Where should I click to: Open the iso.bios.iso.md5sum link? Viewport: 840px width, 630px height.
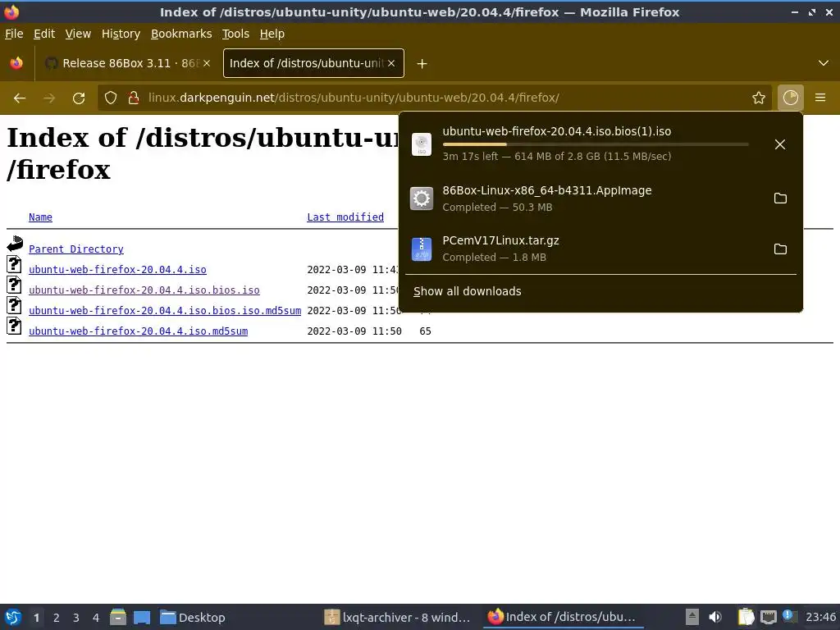click(165, 311)
